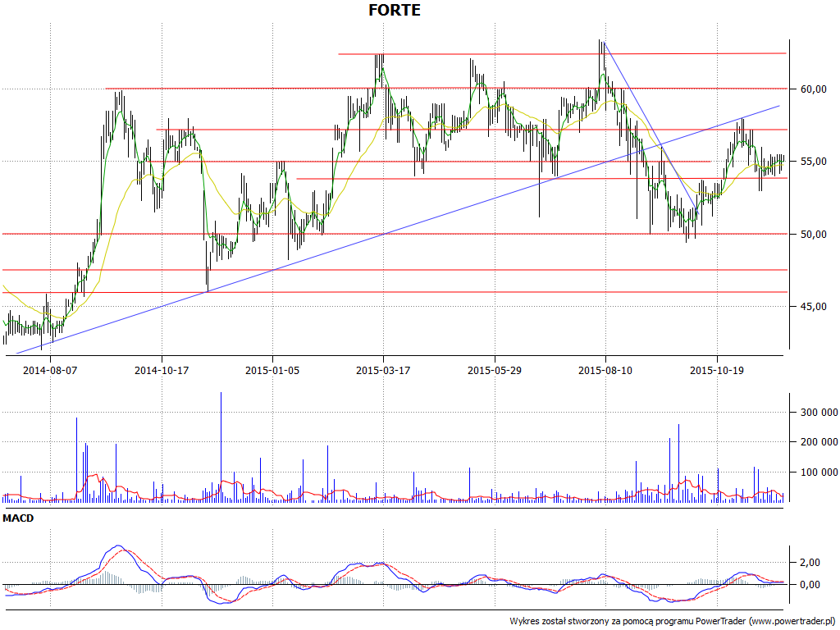Click the FORTE chart title
Viewport: 840px width, 630px height.
click(x=395, y=10)
